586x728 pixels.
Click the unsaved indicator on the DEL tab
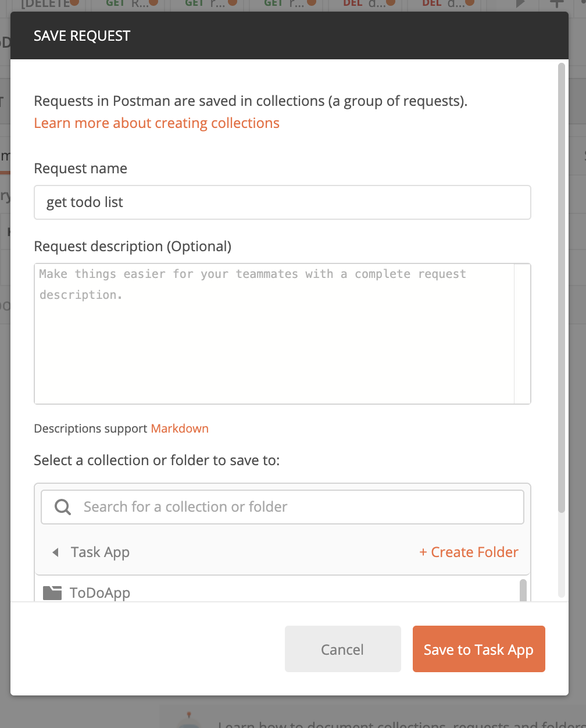coord(391,2)
